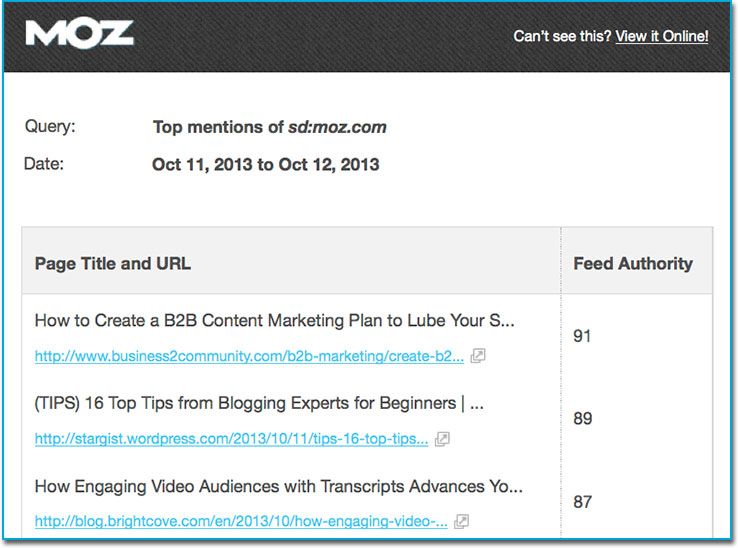Select the 'Oct 11, 2013 to Oct 12, 2013' date range

[x=265, y=164]
